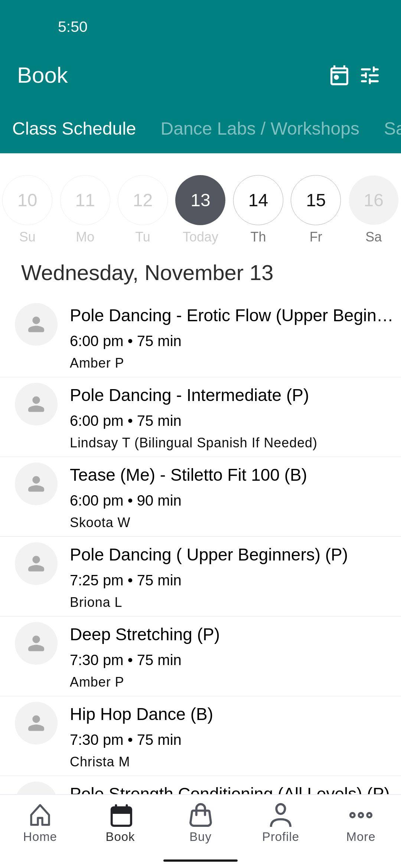401x868 pixels.
Task: Tap instructor avatar for Hip Hop Dance
Action: 36,723
